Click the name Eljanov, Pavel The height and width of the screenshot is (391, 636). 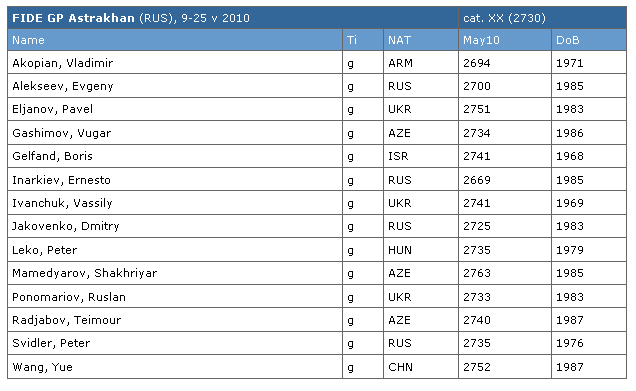point(53,110)
